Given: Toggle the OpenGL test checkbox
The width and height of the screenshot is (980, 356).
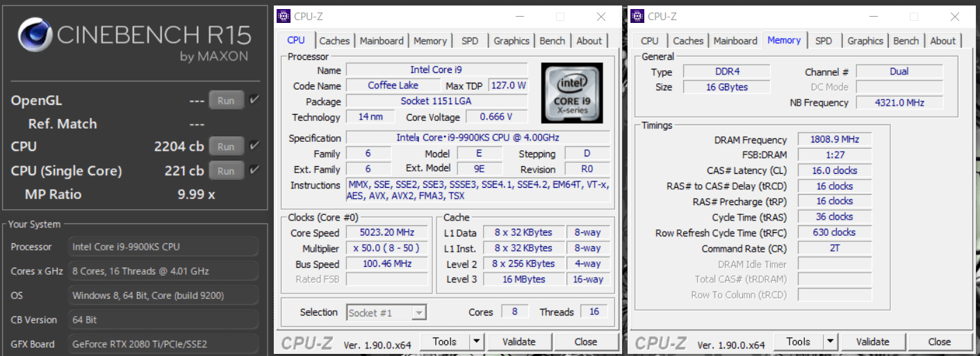Looking at the screenshot, I should pos(254,100).
